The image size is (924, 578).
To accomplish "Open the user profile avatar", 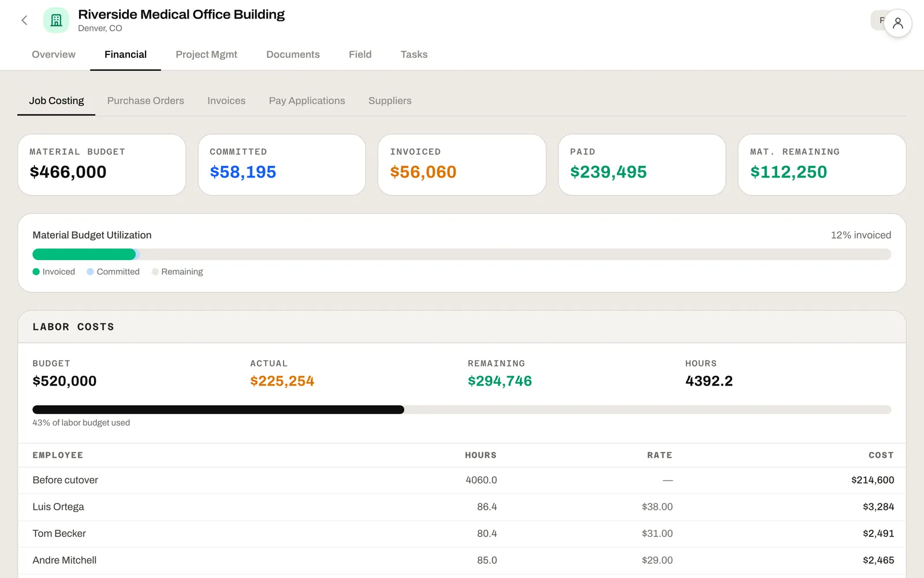I will pyautogui.click(x=897, y=23).
